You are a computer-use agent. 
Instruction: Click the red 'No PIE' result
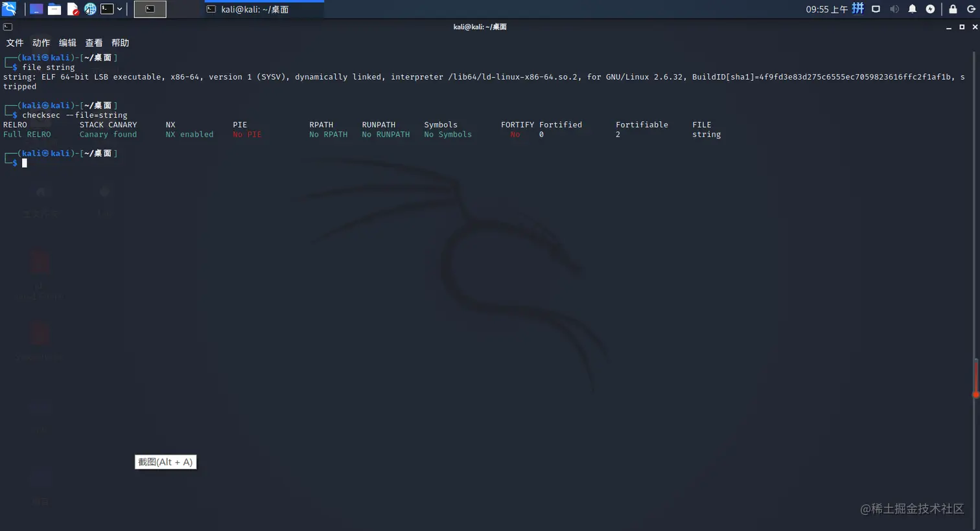[x=247, y=135]
